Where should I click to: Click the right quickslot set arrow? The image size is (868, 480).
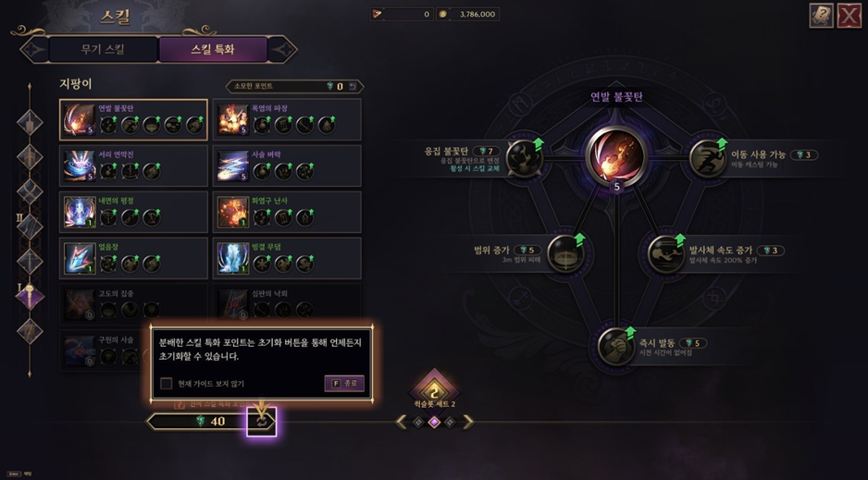point(468,423)
